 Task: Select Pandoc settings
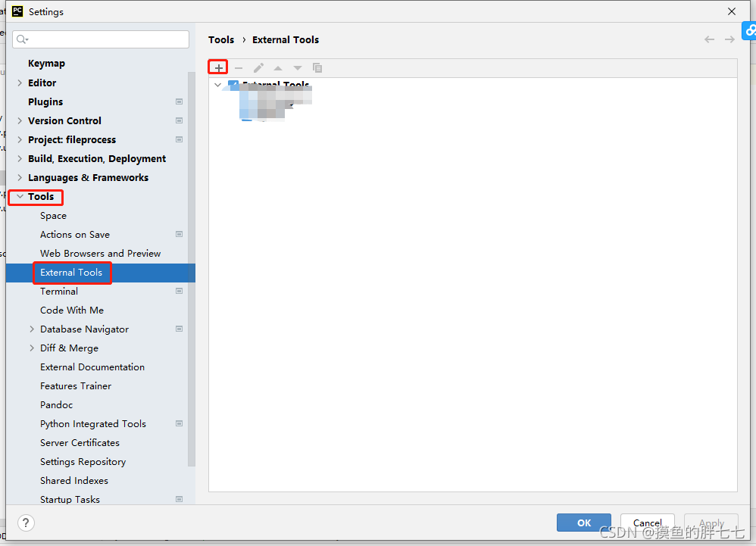click(x=56, y=405)
